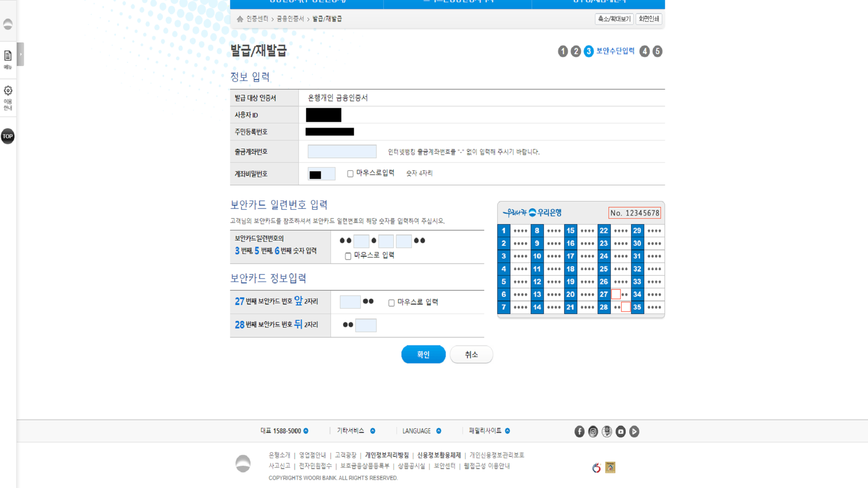Click the 출금계좌번호 input field
The width and height of the screenshot is (868, 488).
tap(342, 151)
